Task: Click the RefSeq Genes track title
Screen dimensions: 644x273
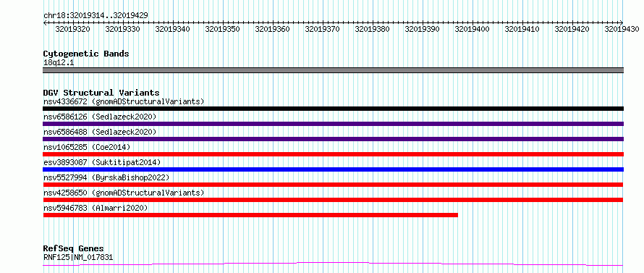Action: (73, 249)
